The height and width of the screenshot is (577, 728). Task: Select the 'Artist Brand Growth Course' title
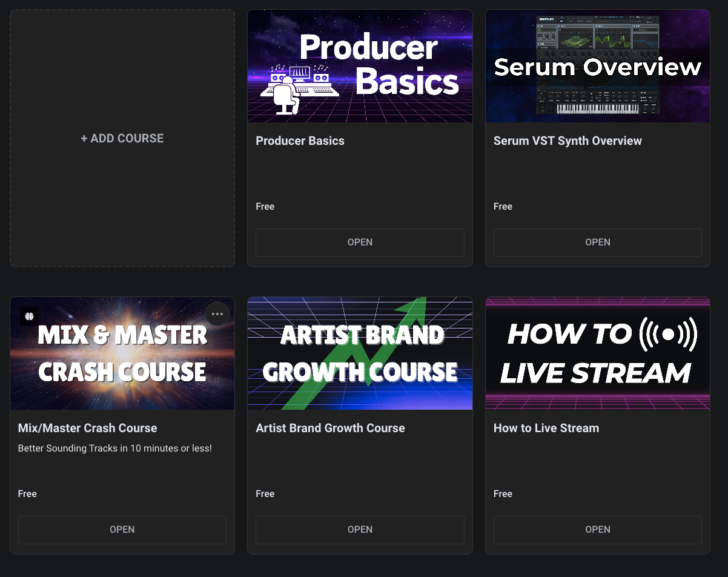click(330, 428)
